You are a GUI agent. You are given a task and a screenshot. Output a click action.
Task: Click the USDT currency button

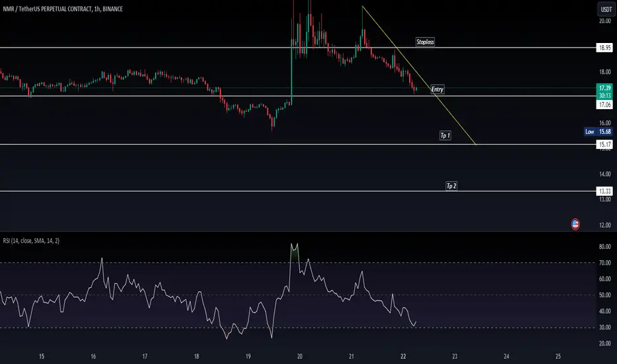[x=606, y=9]
